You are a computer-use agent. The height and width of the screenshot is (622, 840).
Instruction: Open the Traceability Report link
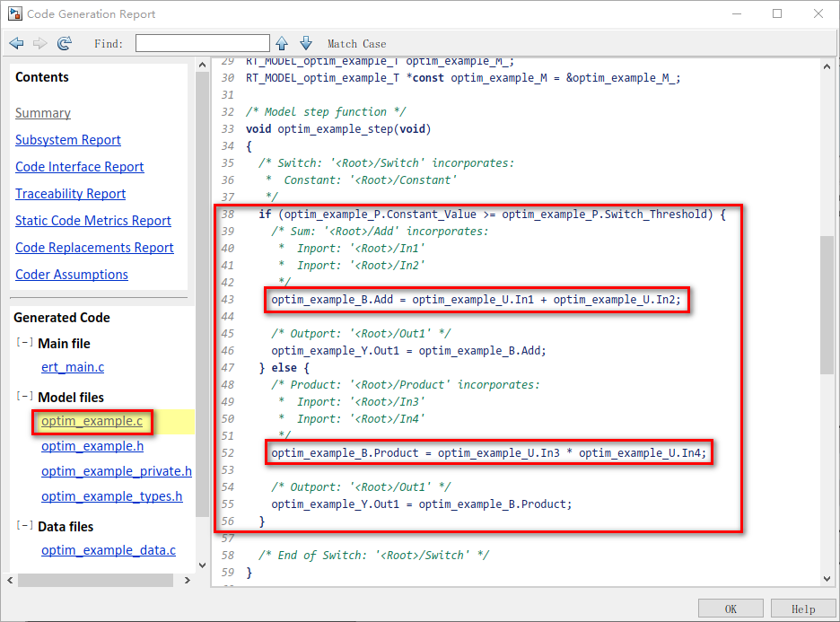click(70, 193)
